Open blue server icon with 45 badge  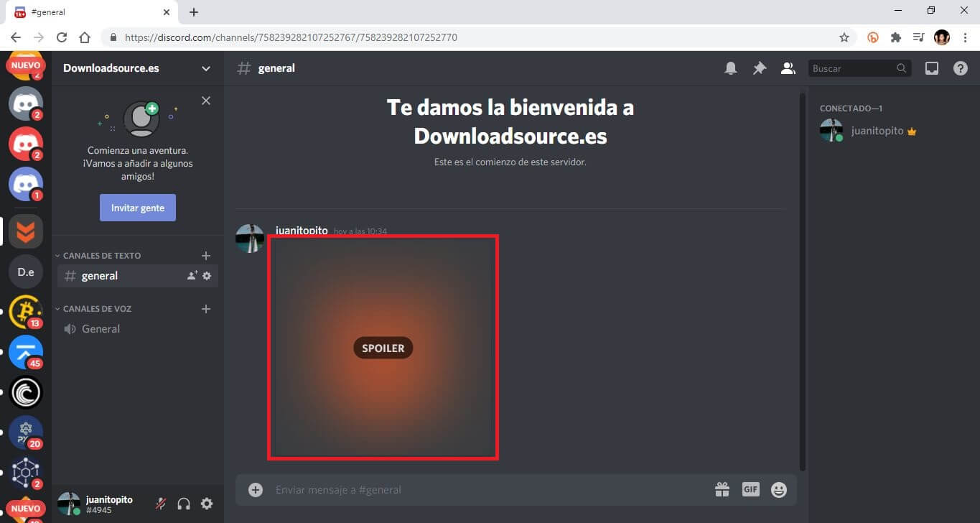pos(26,352)
